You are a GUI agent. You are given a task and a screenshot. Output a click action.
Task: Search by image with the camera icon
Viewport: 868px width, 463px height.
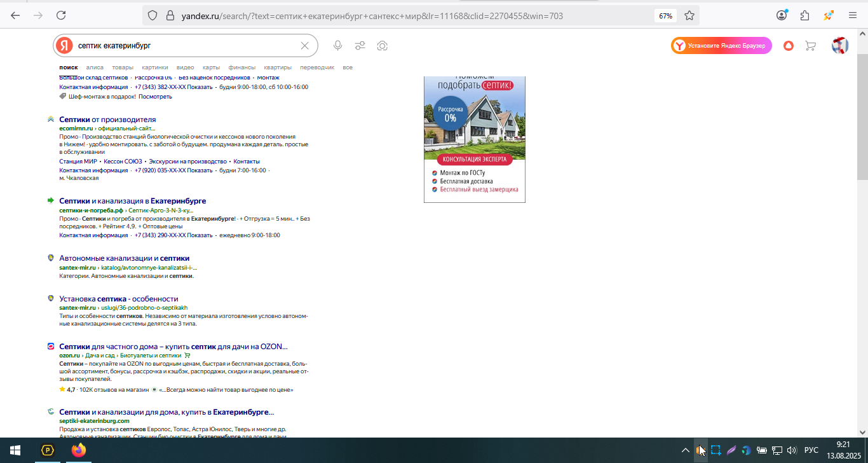pos(383,46)
